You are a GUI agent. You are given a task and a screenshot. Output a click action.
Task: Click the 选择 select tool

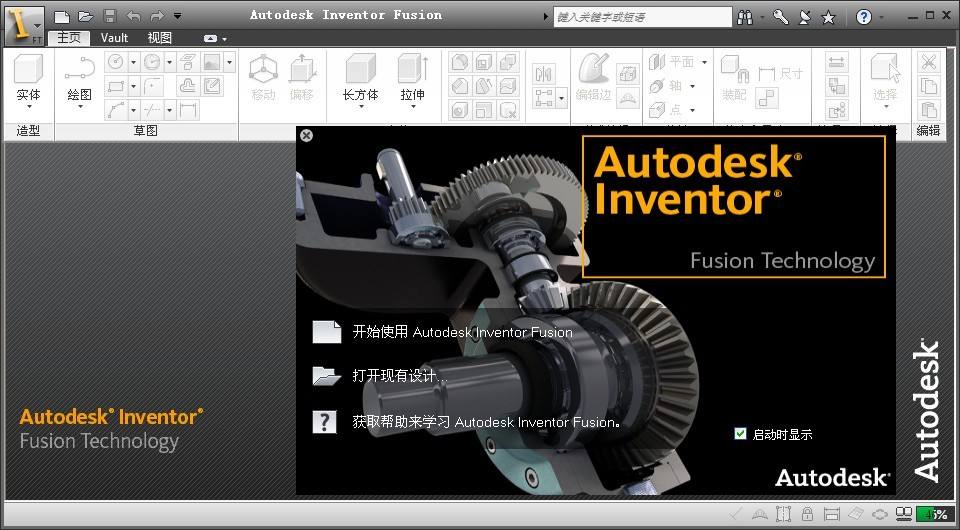click(885, 80)
